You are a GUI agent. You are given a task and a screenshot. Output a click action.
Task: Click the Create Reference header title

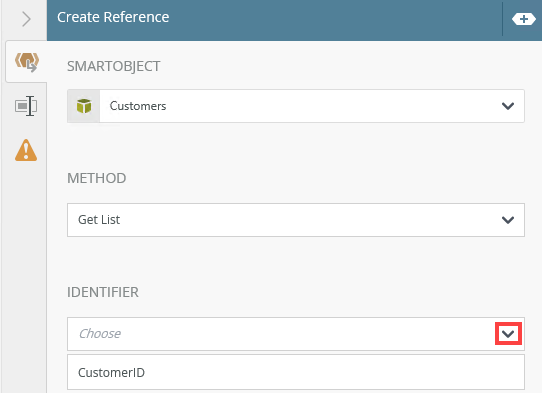click(x=113, y=17)
